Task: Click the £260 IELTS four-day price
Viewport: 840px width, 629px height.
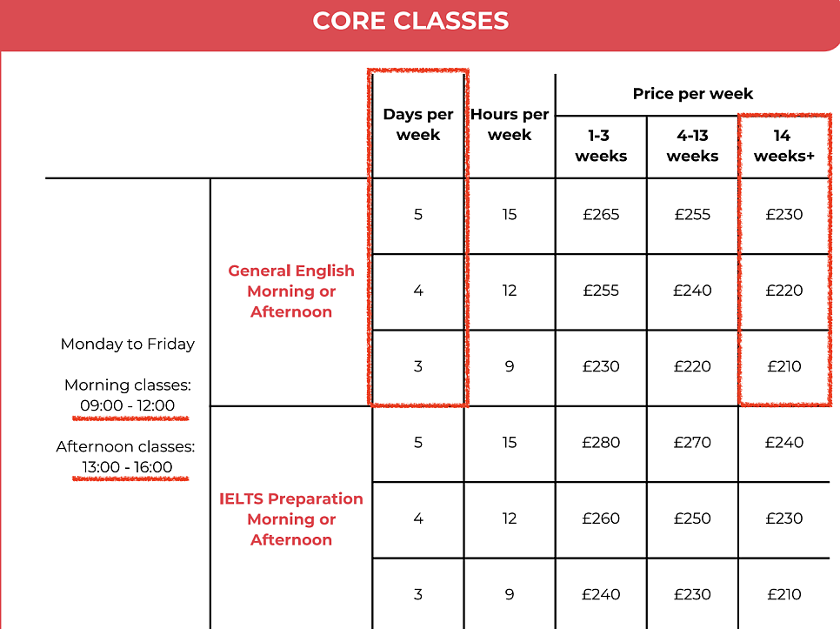Action: point(601,519)
